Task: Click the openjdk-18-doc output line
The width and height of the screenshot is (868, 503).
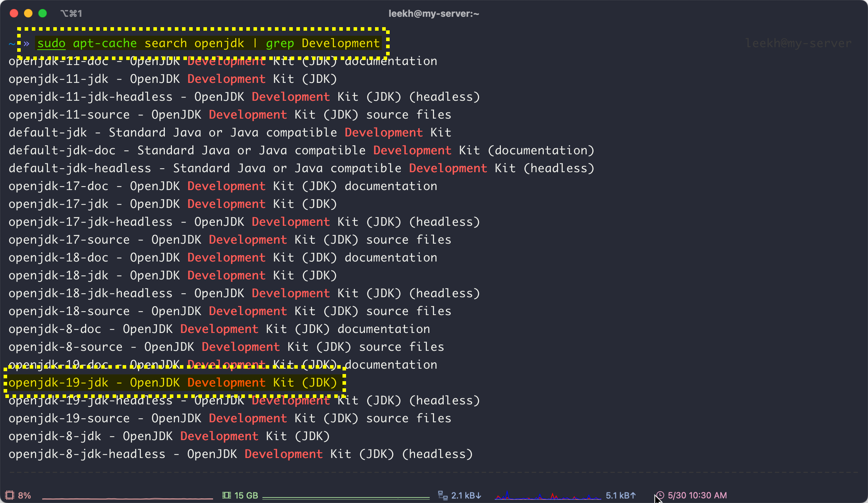Action: [223, 258]
